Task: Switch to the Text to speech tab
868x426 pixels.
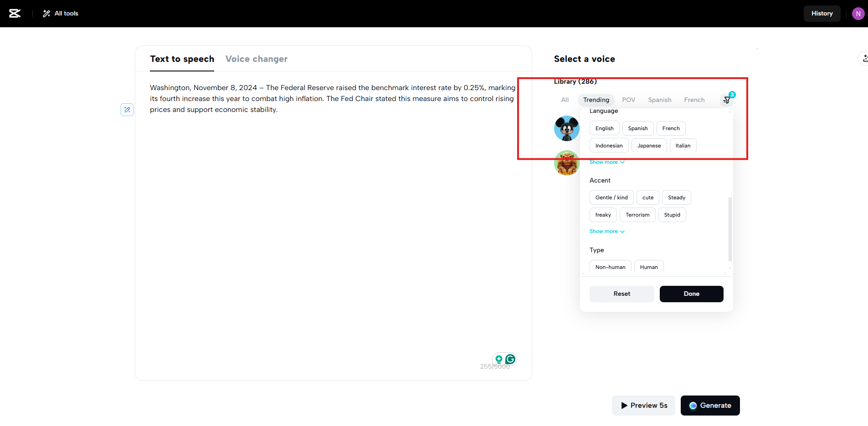Action: 182,59
